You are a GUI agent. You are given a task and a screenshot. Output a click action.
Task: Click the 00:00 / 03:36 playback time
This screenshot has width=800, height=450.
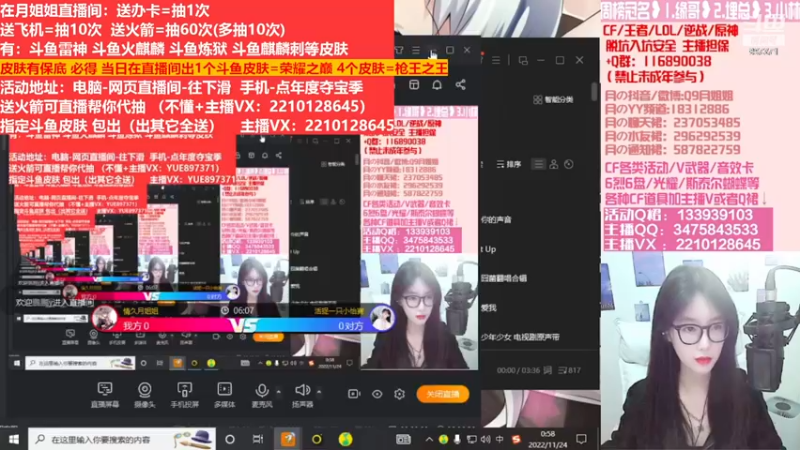tap(518, 370)
